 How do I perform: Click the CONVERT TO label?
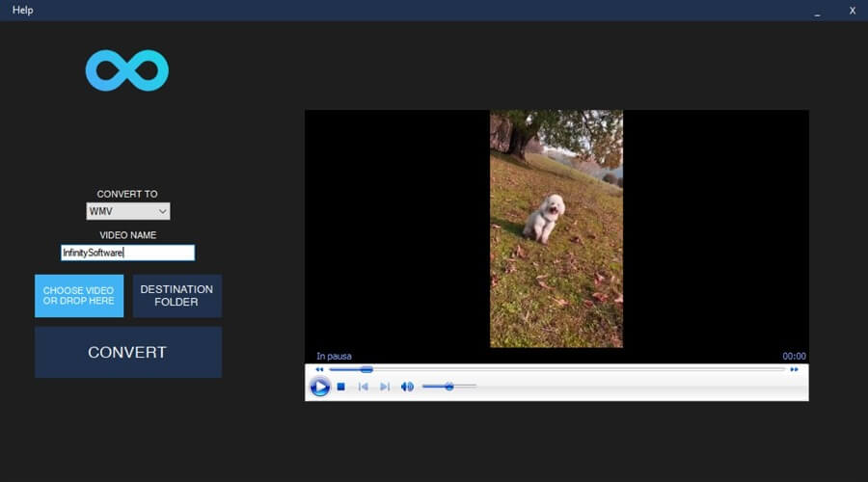click(127, 194)
